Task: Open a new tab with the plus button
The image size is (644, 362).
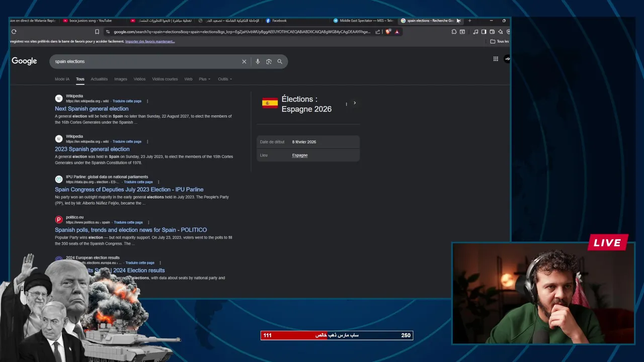Action: (x=469, y=21)
